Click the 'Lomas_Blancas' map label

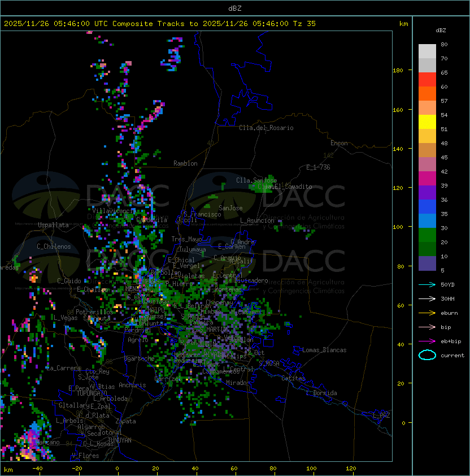tap(324, 350)
